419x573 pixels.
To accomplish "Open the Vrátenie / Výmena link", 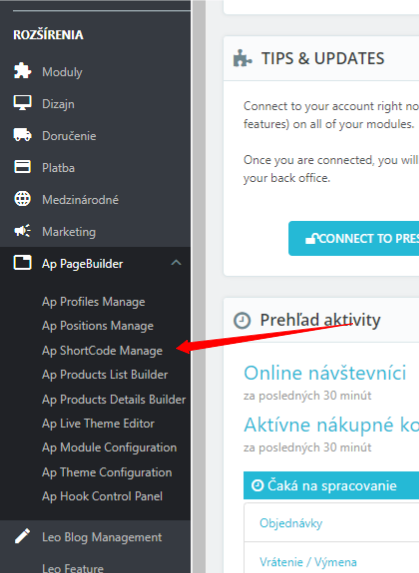I will (308, 562).
